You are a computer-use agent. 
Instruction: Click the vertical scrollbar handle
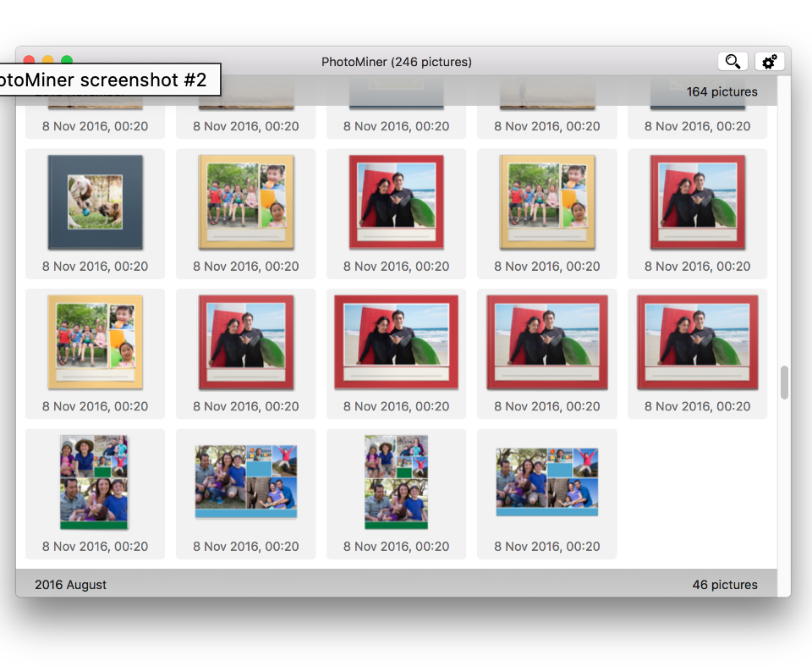tap(784, 383)
